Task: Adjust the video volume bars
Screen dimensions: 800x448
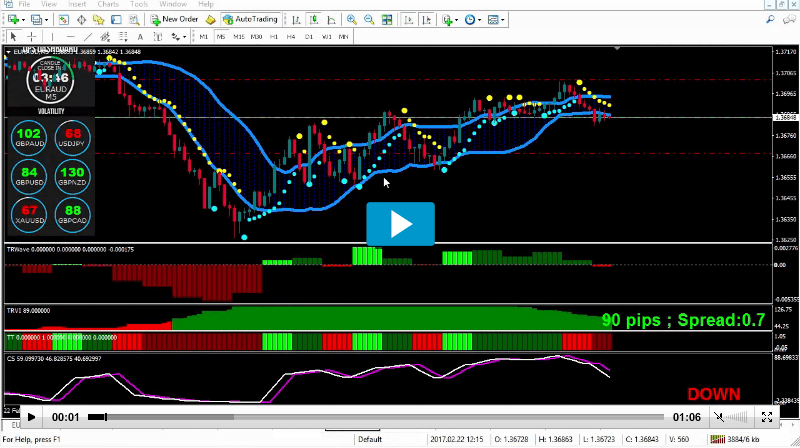Action: (737, 417)
